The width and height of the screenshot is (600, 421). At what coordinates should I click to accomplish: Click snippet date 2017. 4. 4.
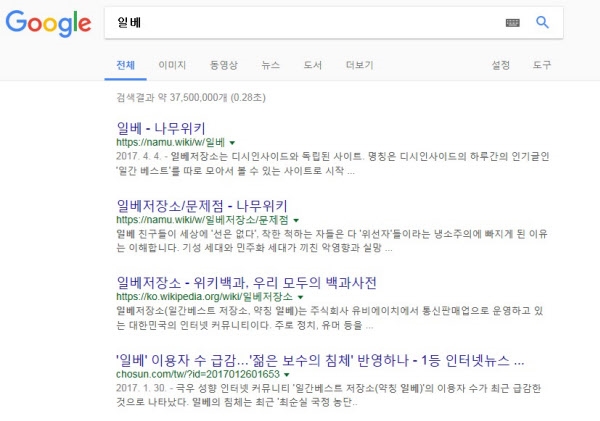pos(139,156)
